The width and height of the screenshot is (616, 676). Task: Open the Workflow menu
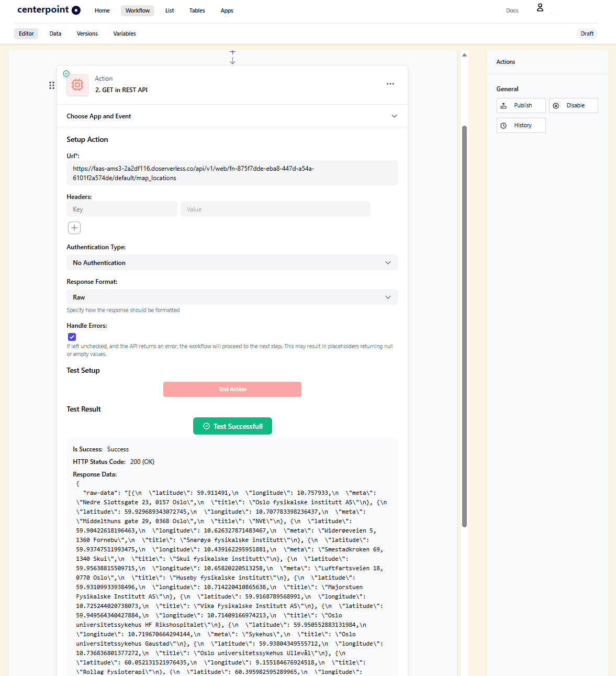point(138,10)
